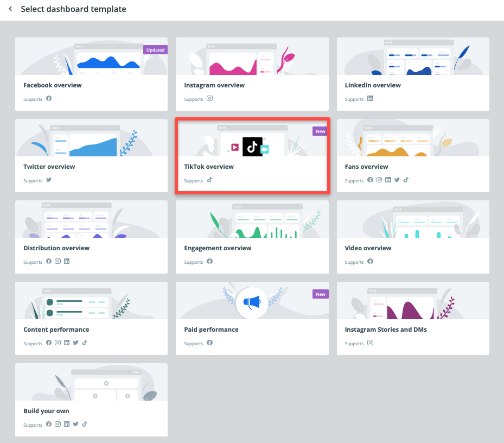504x443 pixels.
Task: Click the Instagram icon under Instagram Stories and DMs
Action: point(371,343)
